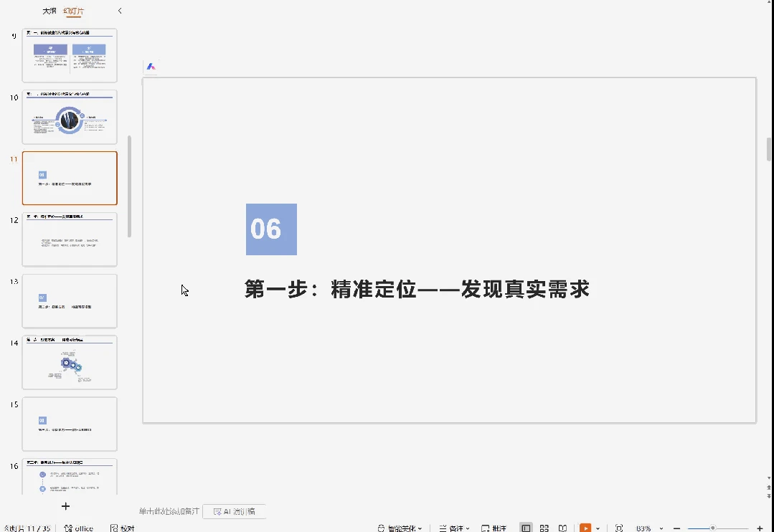This screenshot has height=532, width=774.
Task: Switch to normal view icon
Action: (527, 528)
